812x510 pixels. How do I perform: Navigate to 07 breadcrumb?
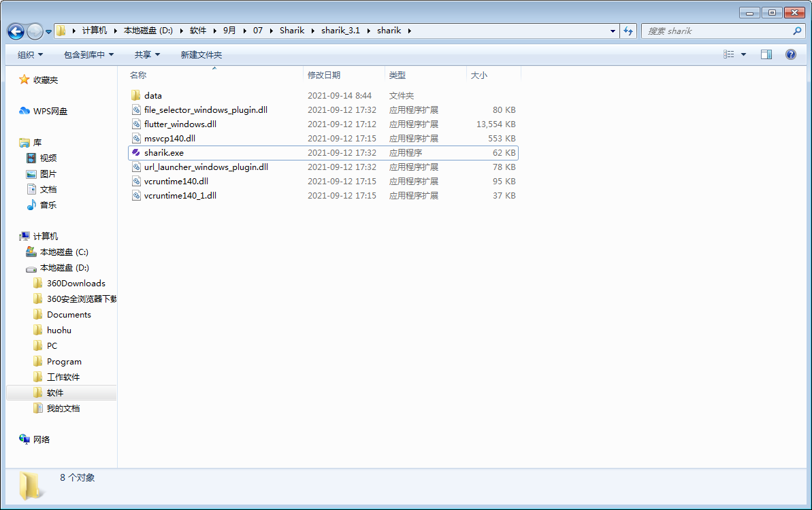[x=258, y=31]
